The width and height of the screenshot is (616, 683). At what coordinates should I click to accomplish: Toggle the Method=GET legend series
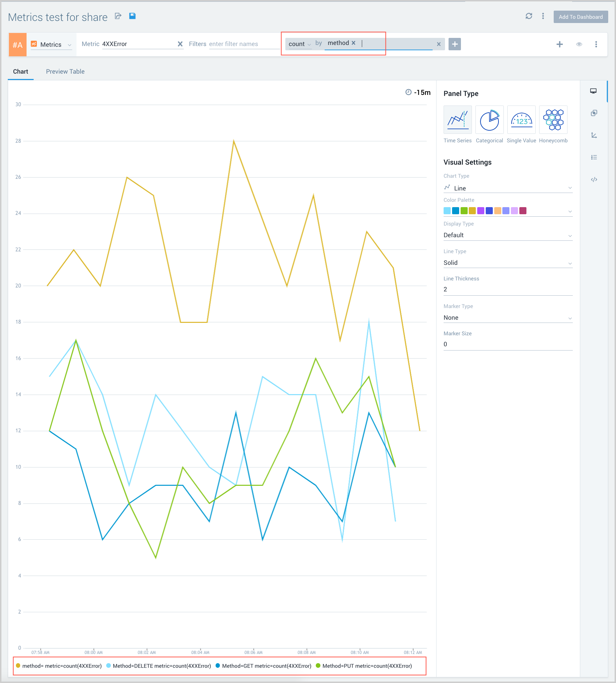point(263,666)
